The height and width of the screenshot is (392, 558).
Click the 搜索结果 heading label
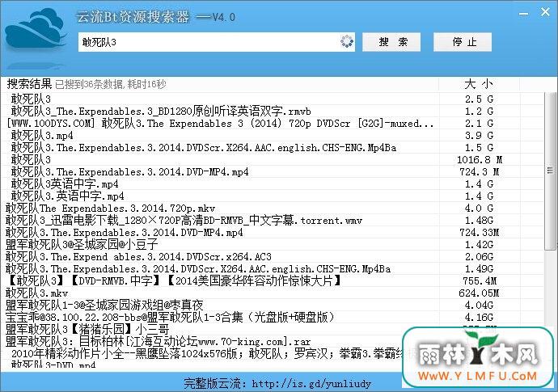(29, 84)
